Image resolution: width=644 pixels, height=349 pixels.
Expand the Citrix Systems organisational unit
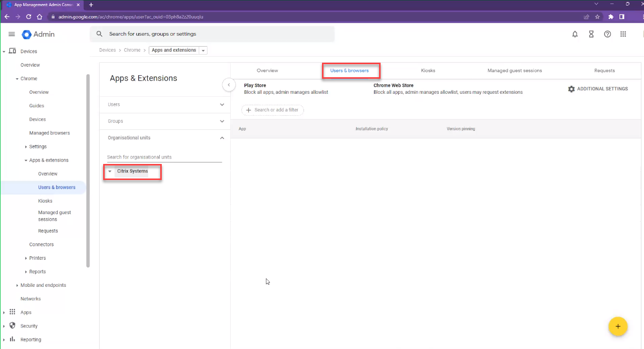click(110, 171)
